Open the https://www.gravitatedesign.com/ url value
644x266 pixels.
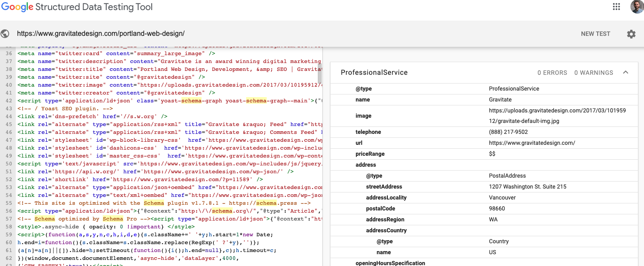[x=532, y=143]
